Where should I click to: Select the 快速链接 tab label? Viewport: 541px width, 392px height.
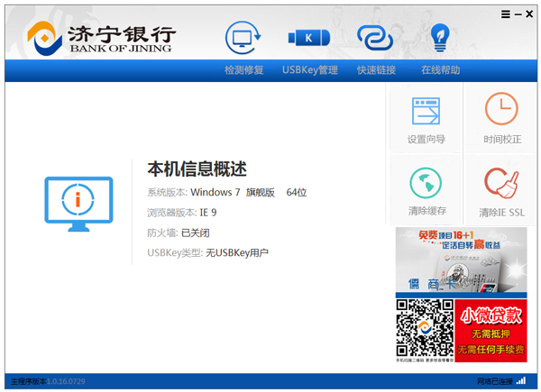tap(375, 70)
